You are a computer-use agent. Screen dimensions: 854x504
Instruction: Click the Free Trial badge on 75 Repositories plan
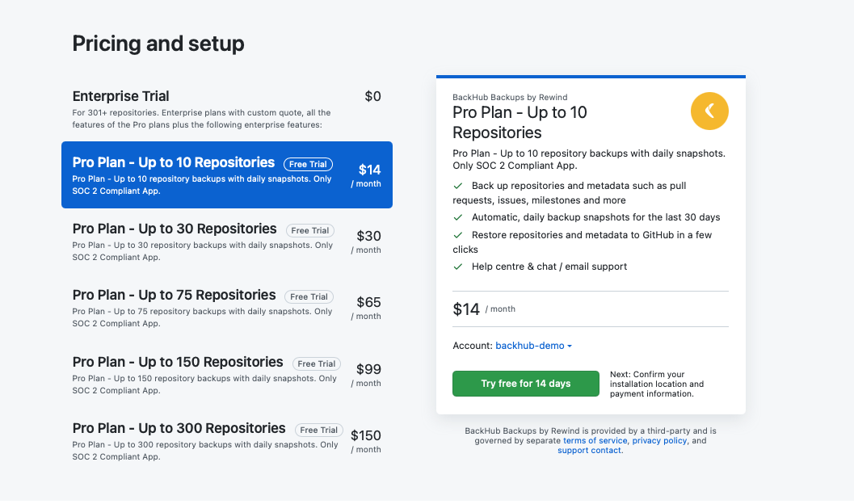coord(309,297)
